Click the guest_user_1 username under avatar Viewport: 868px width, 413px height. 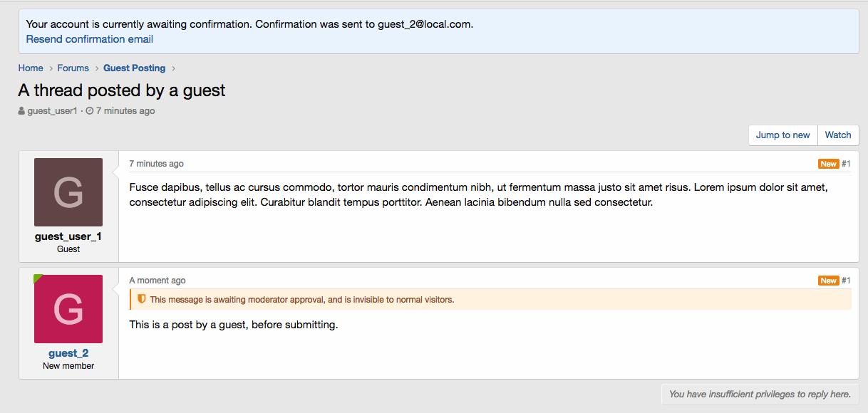click(68, 236)
